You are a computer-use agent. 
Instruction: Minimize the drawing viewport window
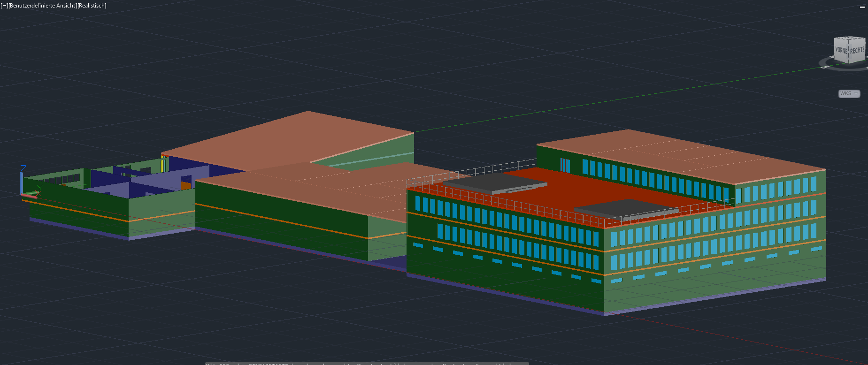click(x=862, y=7)
